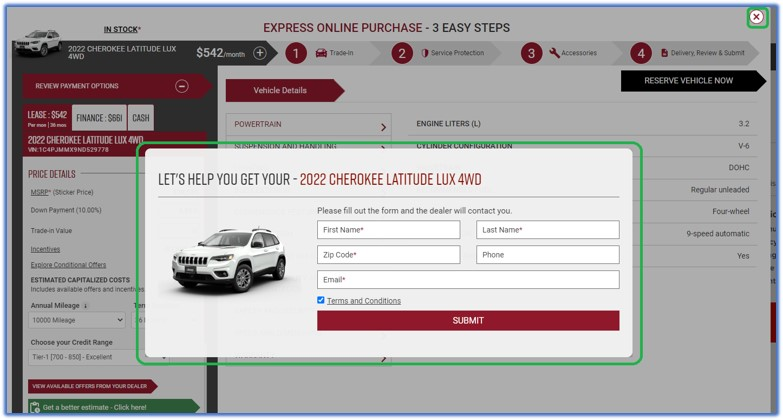Click the Accessories wrench icon
783x420 pixels.
coord(554,53)
